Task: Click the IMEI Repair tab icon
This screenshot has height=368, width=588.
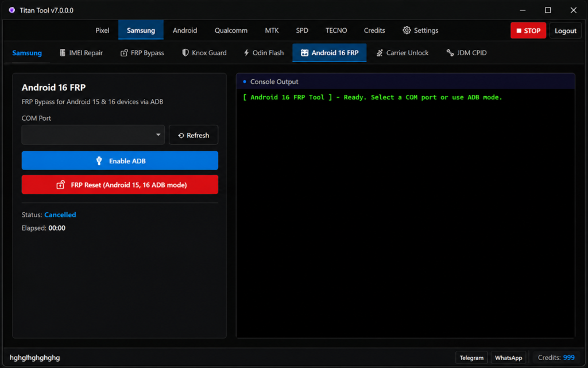Action: pyautogui.click(x=63, y=53)
